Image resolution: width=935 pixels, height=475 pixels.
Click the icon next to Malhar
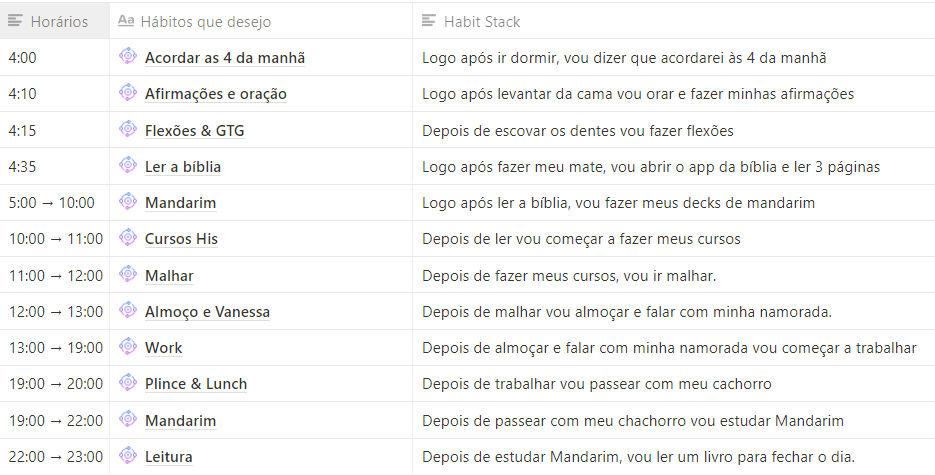(x=127, y=275)
